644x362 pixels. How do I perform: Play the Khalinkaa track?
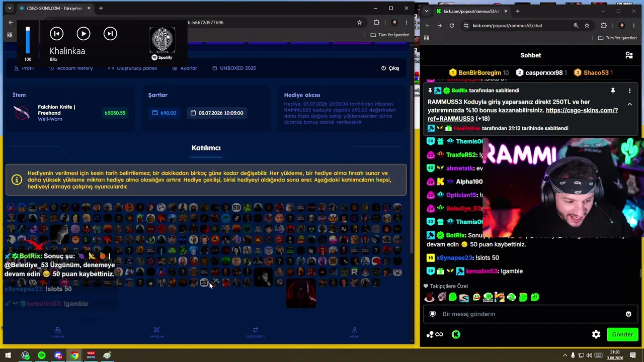click(84, 34)
